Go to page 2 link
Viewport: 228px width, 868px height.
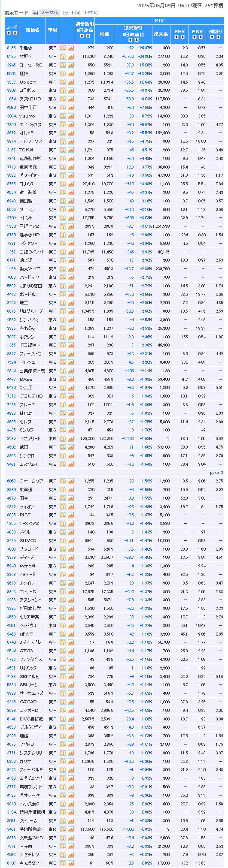point(222,472)
